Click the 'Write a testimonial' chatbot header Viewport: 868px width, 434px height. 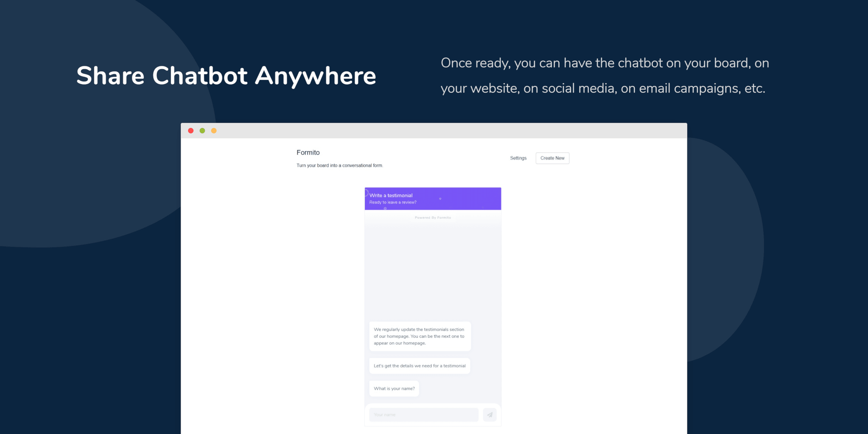point(433,198)
